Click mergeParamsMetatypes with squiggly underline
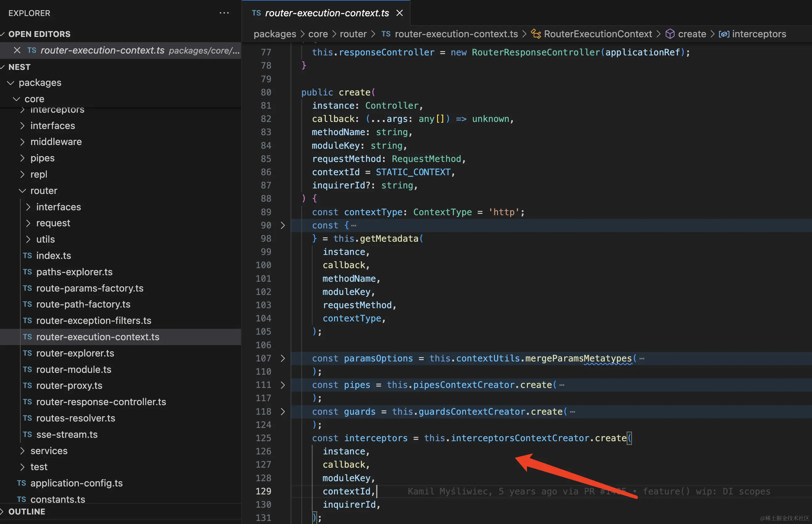Viewport: 812px width, 524px height. 578,358
